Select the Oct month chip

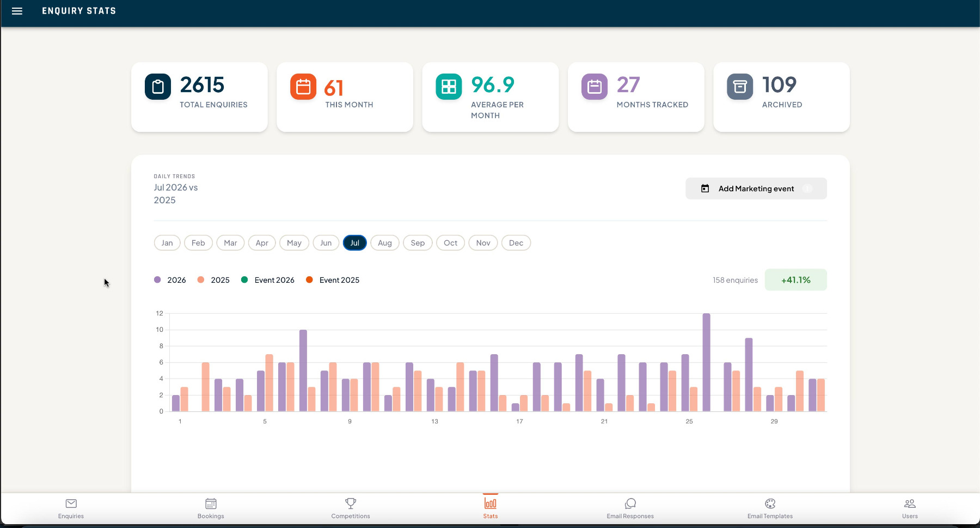pos(450,243)
